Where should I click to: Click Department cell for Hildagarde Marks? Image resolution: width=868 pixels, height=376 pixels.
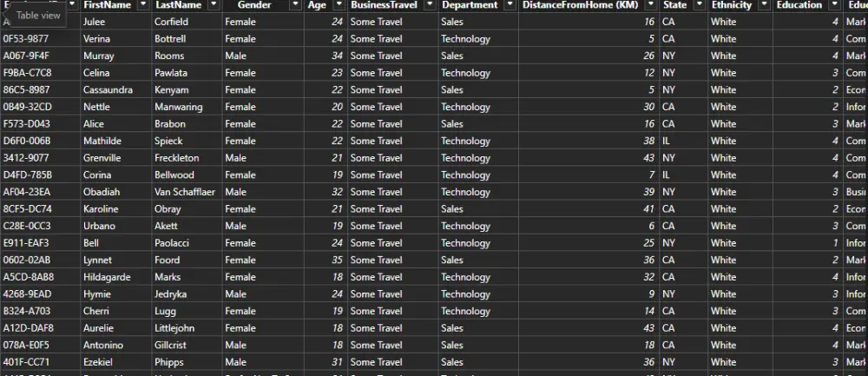tap(465, 277)
